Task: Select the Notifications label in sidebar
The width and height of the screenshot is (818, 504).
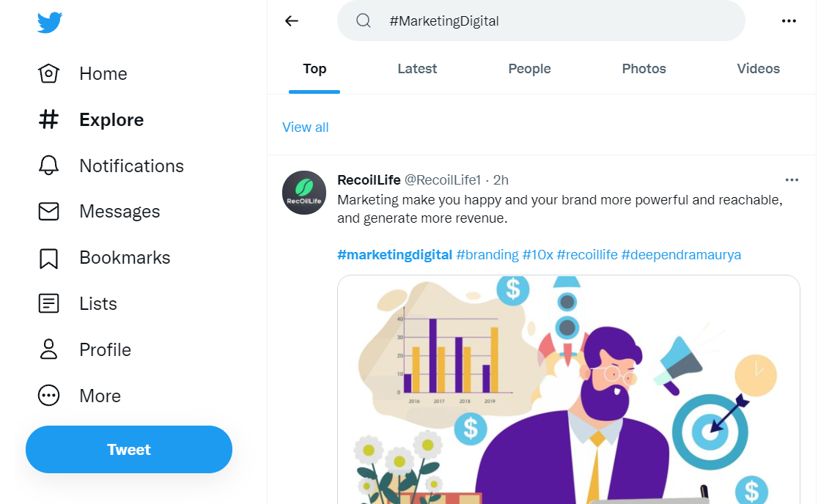Action: click(x=131, y=166)
